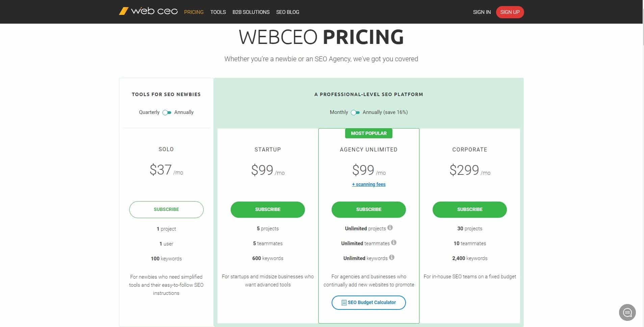Click the WebCEO logo
The width and height of the screenshot is (644, 327).
[148, 11]
